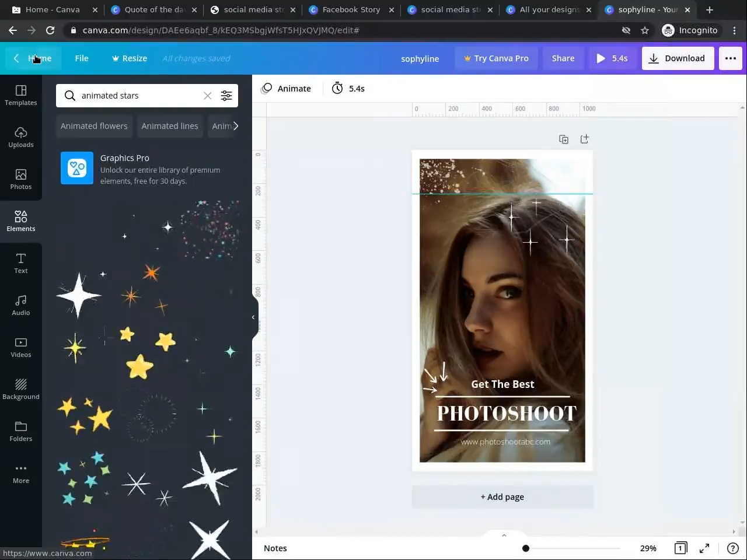Open the Folders panel
The image size is (747, 560).
point(21,431)
